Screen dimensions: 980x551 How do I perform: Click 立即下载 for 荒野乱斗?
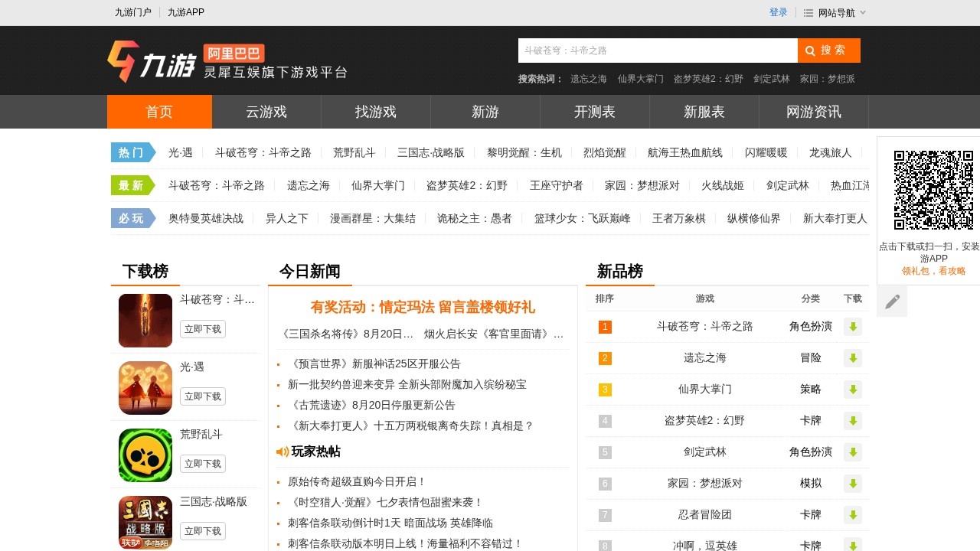tap(203, 464)
